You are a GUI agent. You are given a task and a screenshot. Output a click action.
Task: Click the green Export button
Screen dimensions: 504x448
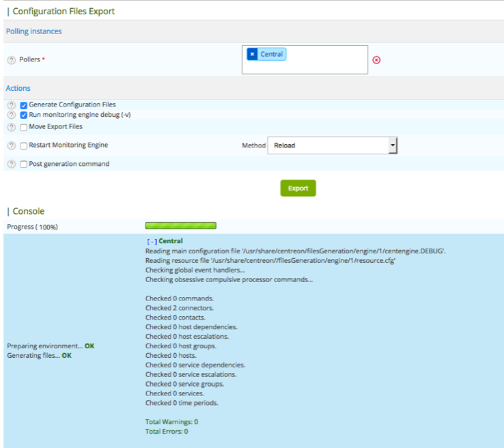tap(298, 188)
